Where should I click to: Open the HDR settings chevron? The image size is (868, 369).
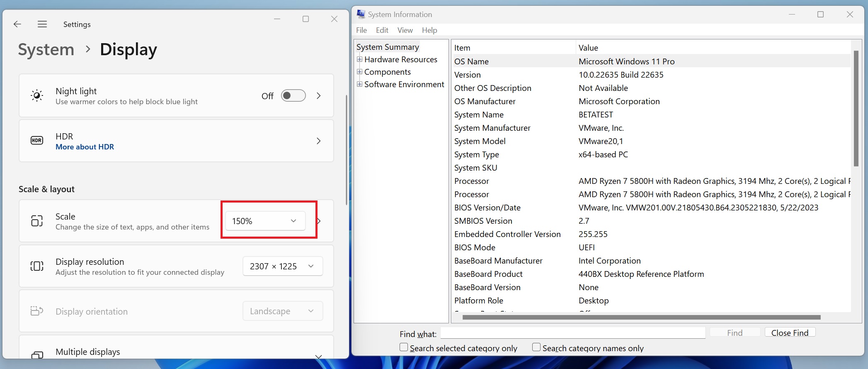(x=319, y=141)
